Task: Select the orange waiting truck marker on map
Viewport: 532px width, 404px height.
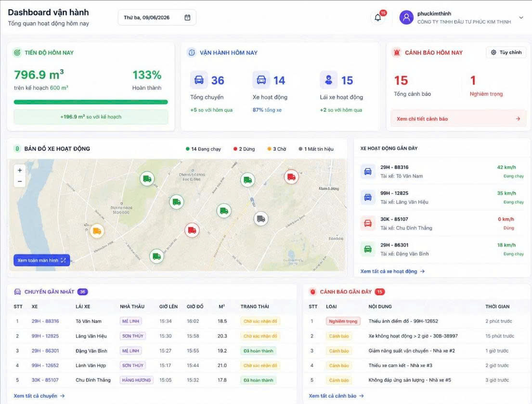Action: point(97,231)
